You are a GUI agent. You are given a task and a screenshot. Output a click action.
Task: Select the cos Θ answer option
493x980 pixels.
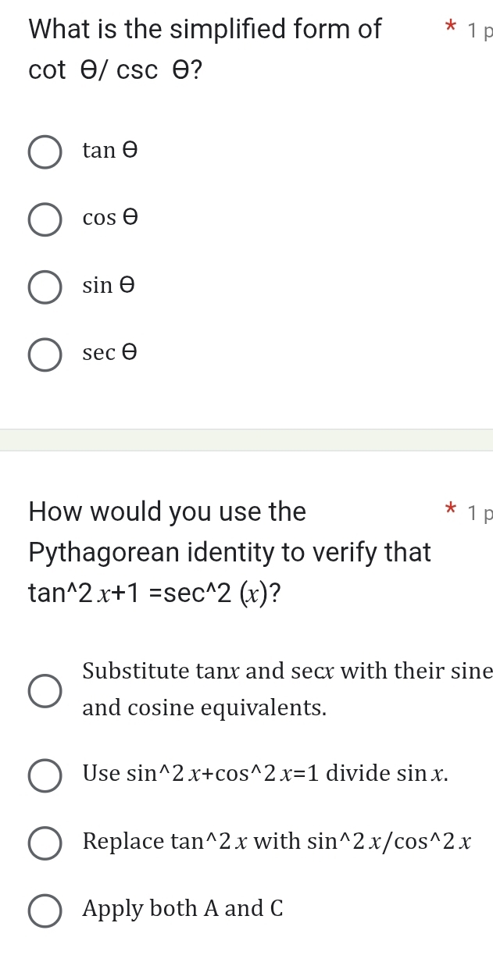tap(45, 219)
